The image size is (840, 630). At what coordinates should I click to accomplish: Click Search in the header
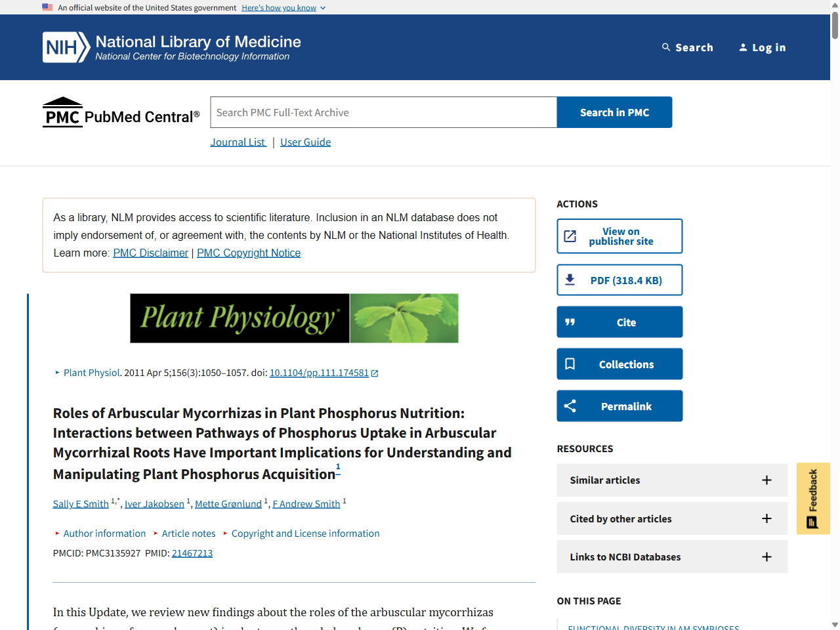coord(688,47)
